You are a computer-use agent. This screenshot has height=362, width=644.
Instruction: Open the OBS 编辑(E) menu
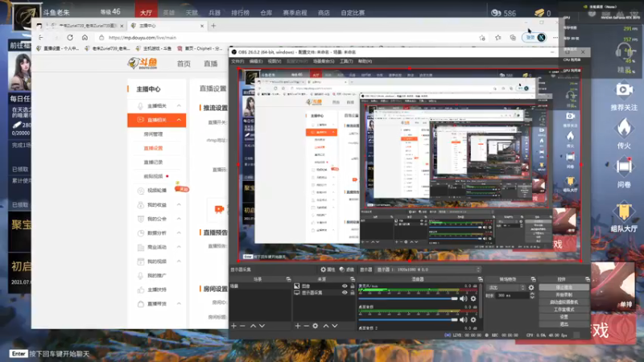255,61
